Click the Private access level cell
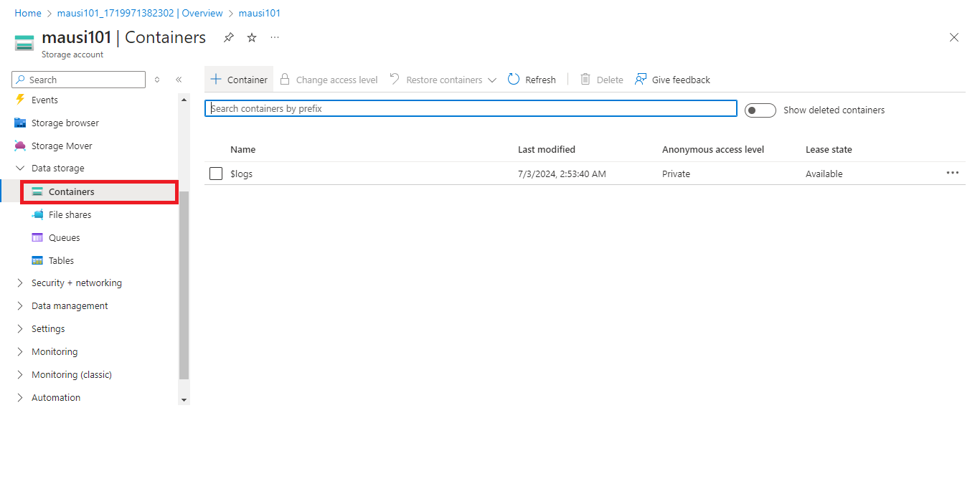 676,174
